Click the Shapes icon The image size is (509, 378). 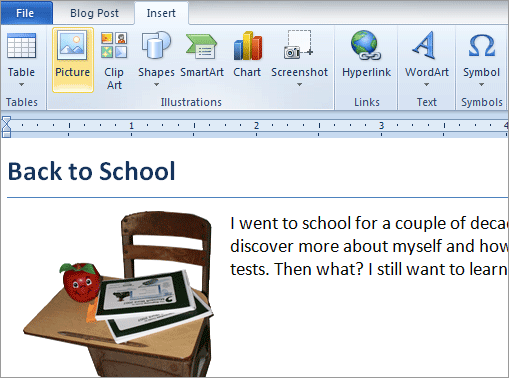coord(156,45)
